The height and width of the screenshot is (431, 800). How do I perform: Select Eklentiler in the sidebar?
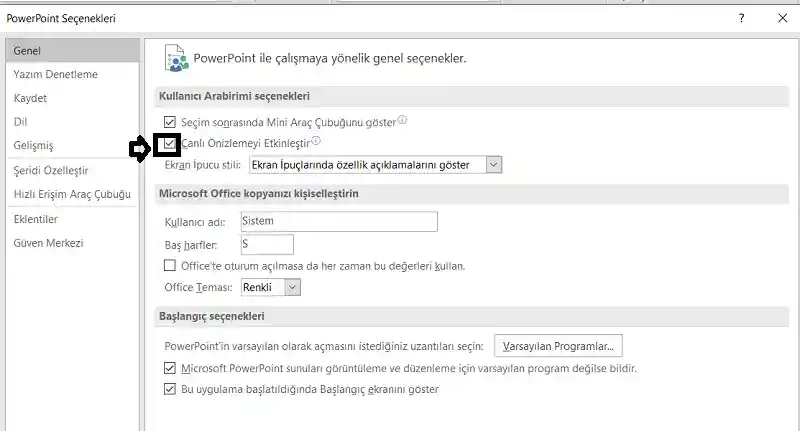[36, 219]
